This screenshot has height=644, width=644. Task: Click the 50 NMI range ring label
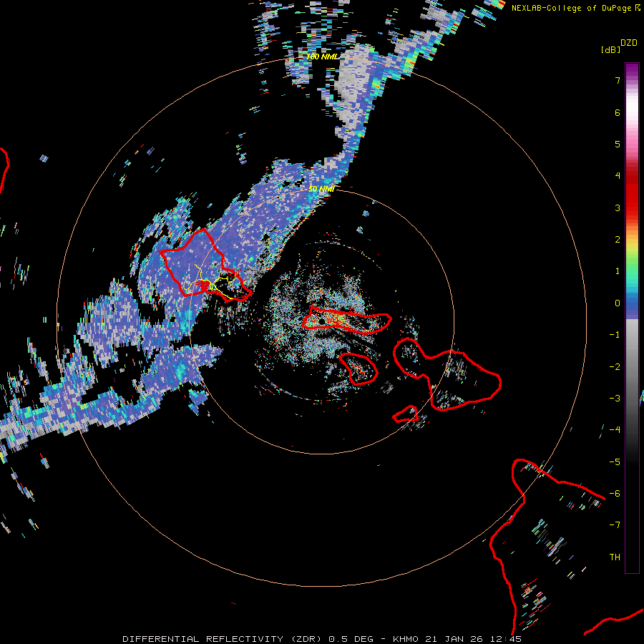(321, 189)
